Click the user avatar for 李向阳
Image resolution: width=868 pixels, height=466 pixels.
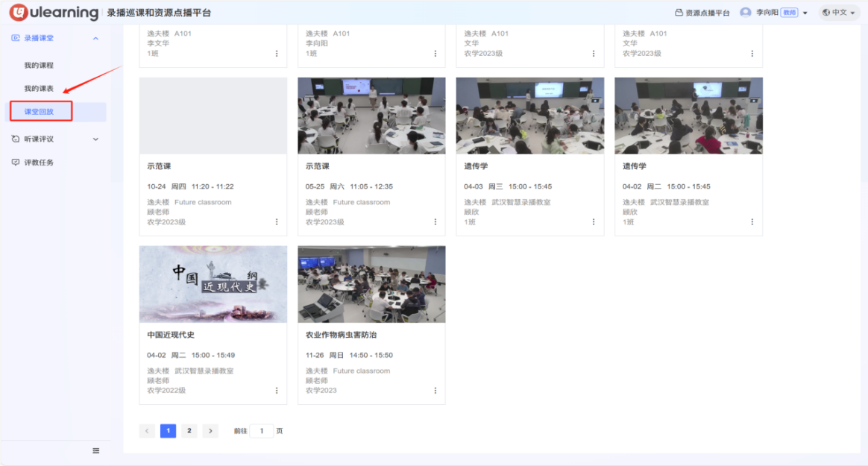[745, 13]
